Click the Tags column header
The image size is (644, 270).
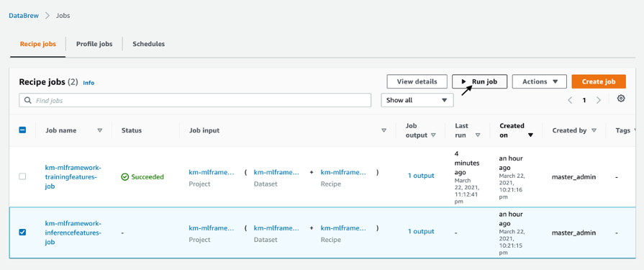[x=623, y=130]
